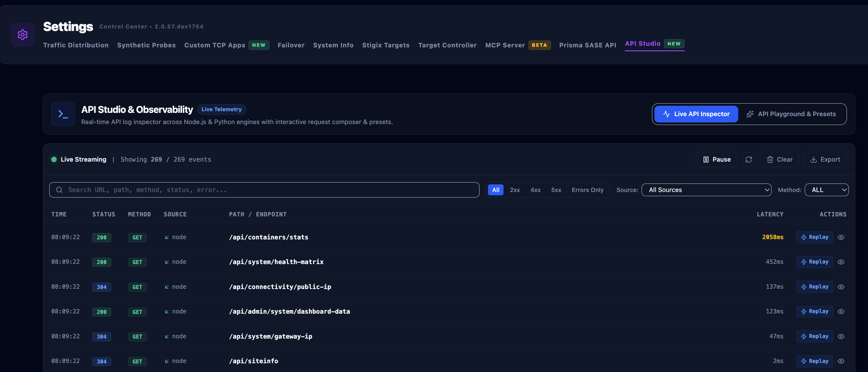Screen dimensions: 868x372
Task: Export the event log
Action: pos(825,159)
